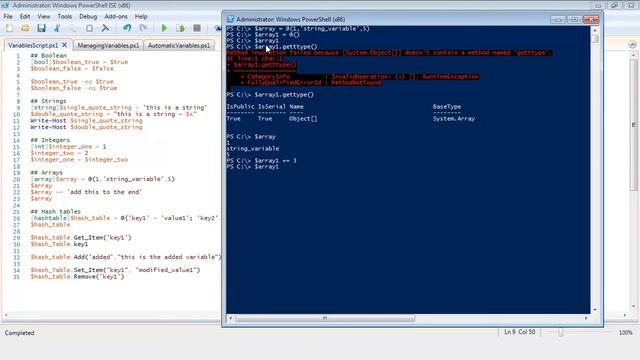Click the $hash_table.Get_Item('key1') line
This screenshot has width=640, height=360.
pyautogui.click(x=81, y=238)
